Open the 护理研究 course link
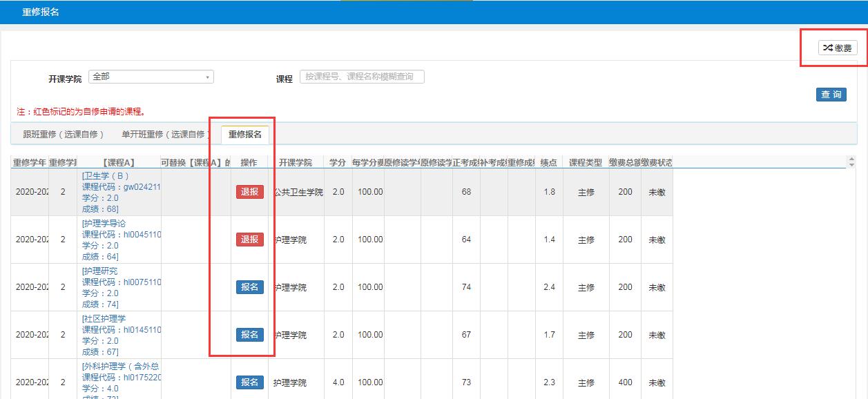The image size is (868, 399). click(100, 271)
